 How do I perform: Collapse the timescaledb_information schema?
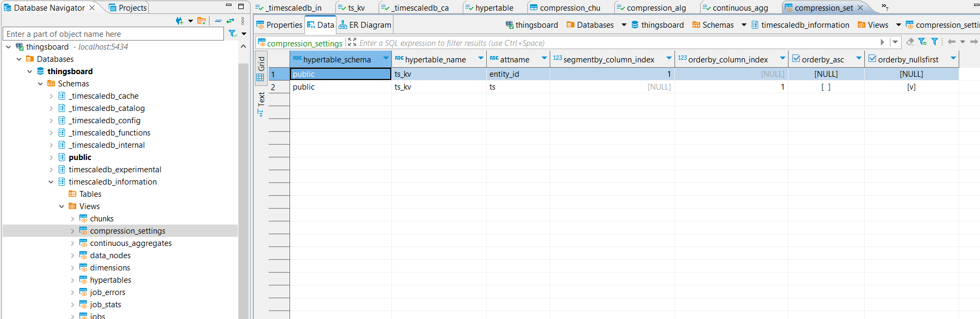pos(51,182)
